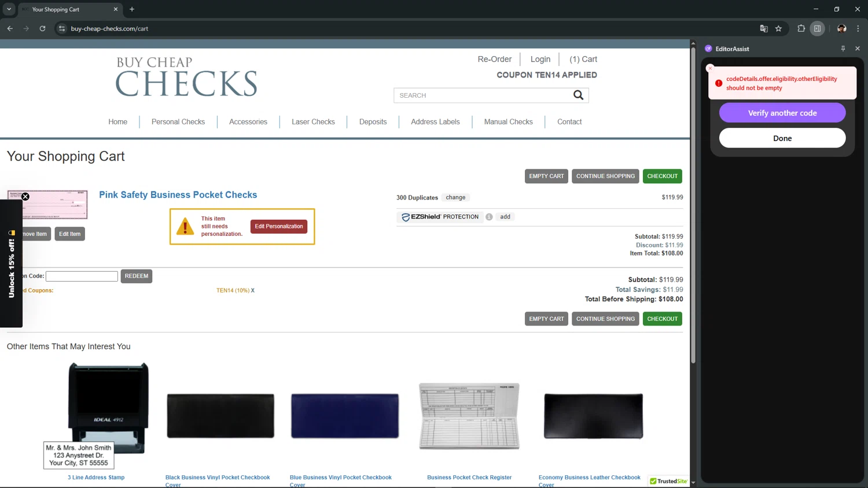
Task: Open Business Pocket Check Register image
Action: pyautogui.click(x=469, y=416)
